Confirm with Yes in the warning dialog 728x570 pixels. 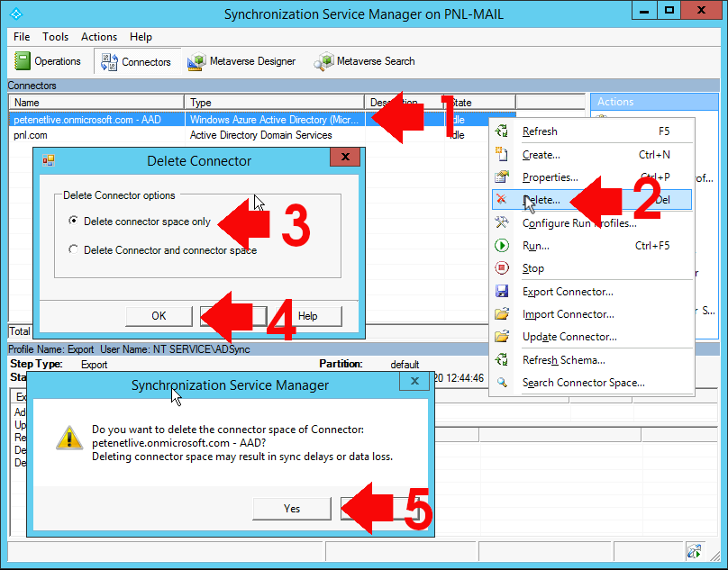pos(292,509)
